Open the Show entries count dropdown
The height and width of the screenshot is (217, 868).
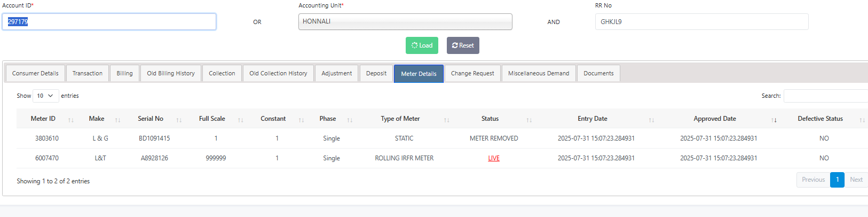[x=45, y=96]
